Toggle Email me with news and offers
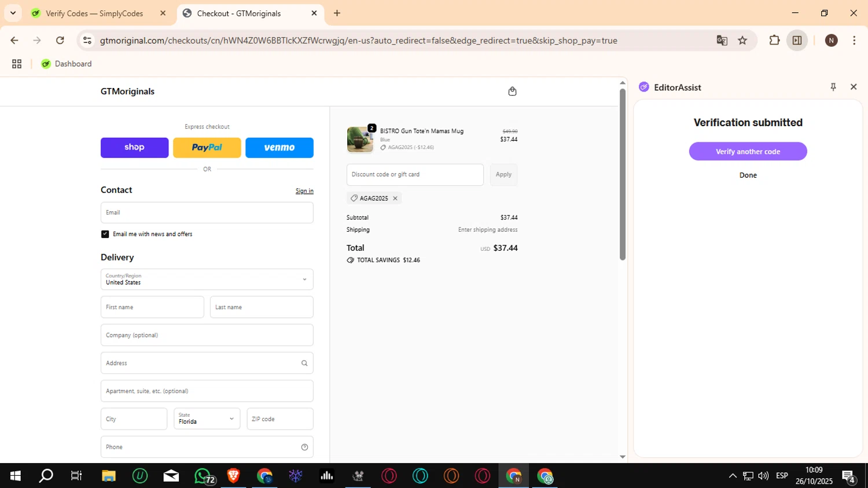The height and width of the screenshot is (488, 868). click(x=105, y=234)
